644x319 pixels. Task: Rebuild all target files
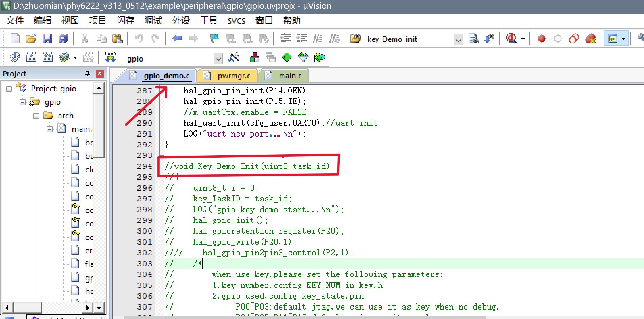(x=48, y=57)
